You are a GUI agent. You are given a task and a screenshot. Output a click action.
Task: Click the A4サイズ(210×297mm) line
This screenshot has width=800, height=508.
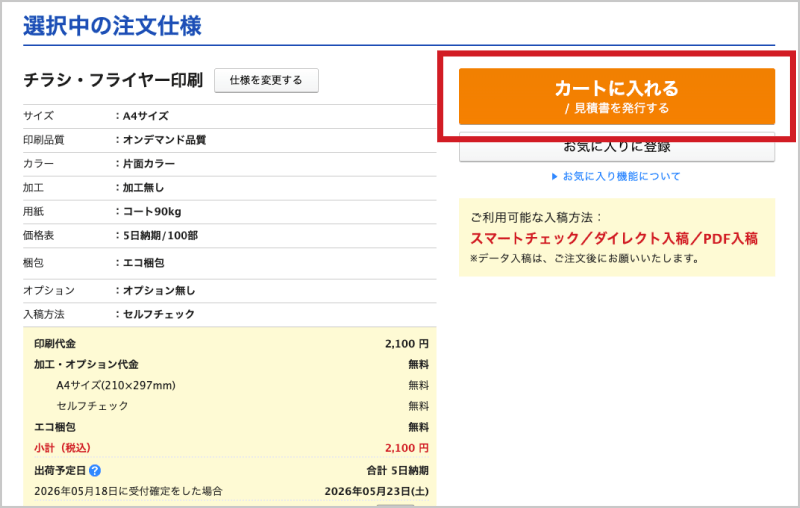click(x=116, y=386)
